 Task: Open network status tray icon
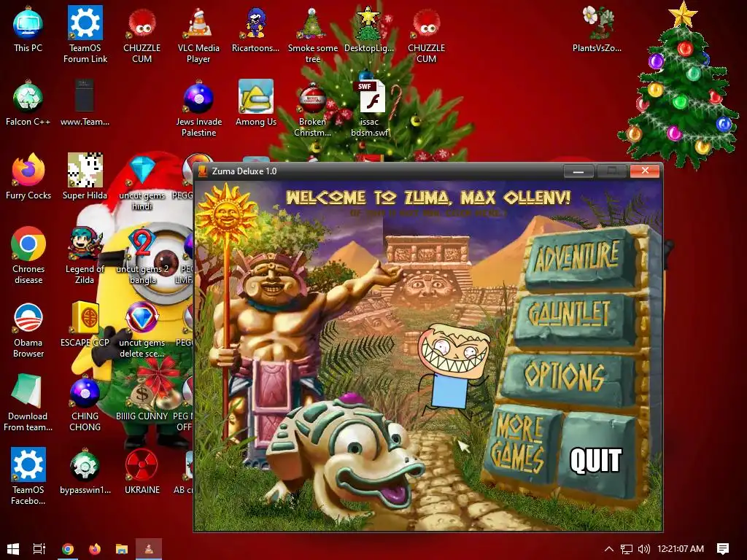(x=627, y=548)
